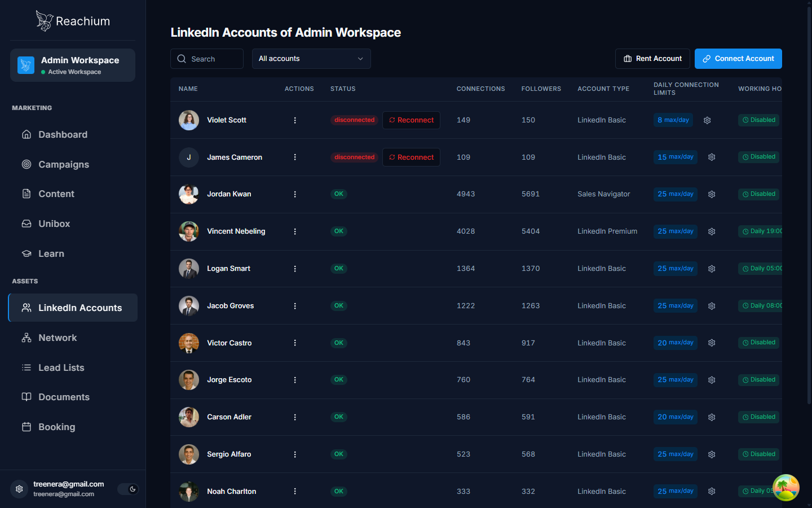Click Violet Scott's Disabled working hours badge
This screenshot has height=508, width=812.
point(758,120)
